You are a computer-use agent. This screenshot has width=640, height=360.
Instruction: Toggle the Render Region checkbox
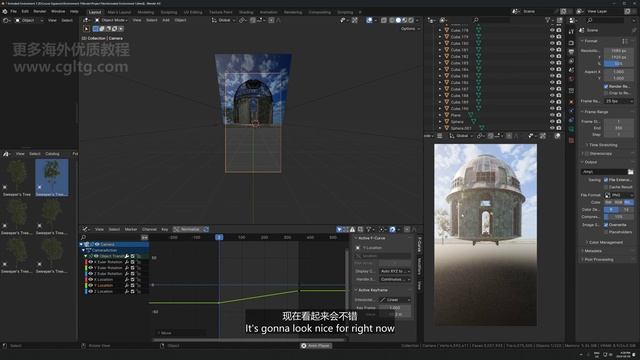(606, 87)
